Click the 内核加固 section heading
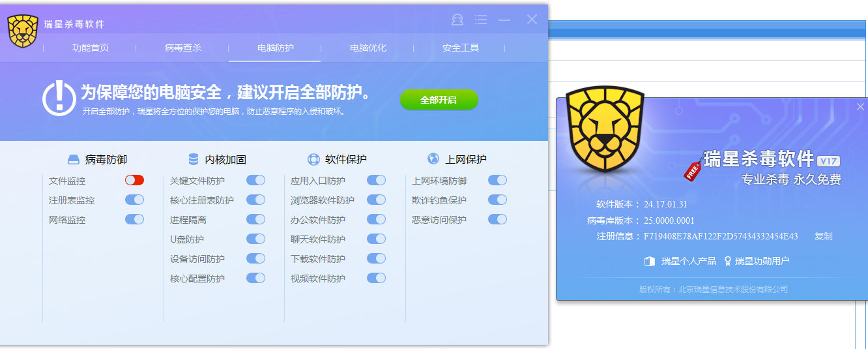Image resolution: width=868 pixels, height=349 pixels. pyautogui.click(x=225, y=159)
